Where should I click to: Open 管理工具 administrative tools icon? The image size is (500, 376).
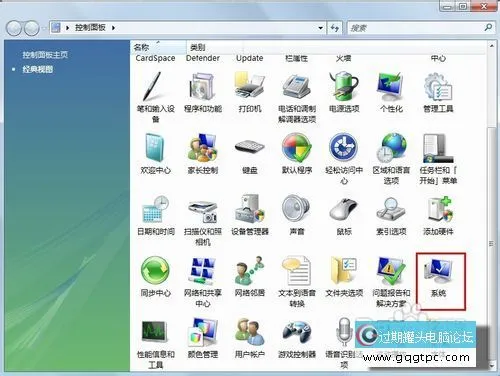pyautogui.click(x=438, y=87)
